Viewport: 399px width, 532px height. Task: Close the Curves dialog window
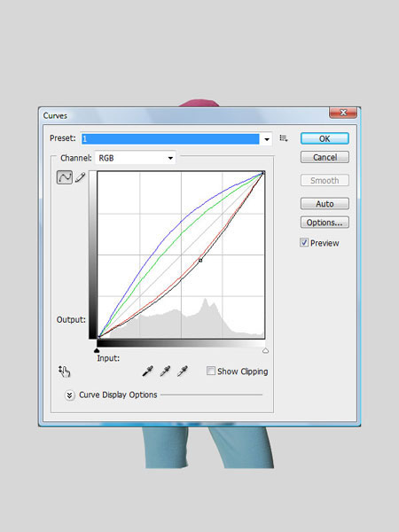342,113
